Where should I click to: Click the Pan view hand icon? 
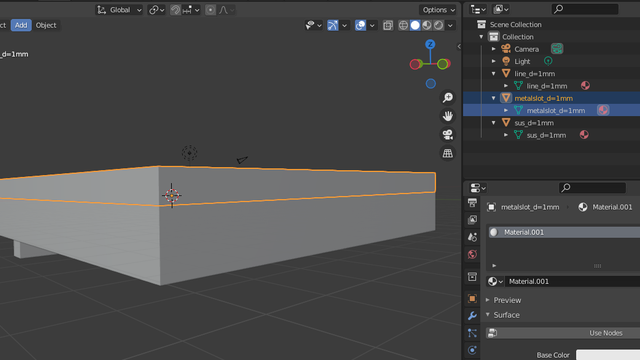pos(448,116)
